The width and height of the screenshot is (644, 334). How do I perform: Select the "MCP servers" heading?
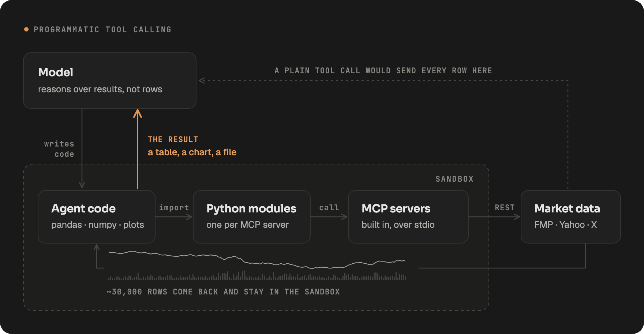click(396, 208)
